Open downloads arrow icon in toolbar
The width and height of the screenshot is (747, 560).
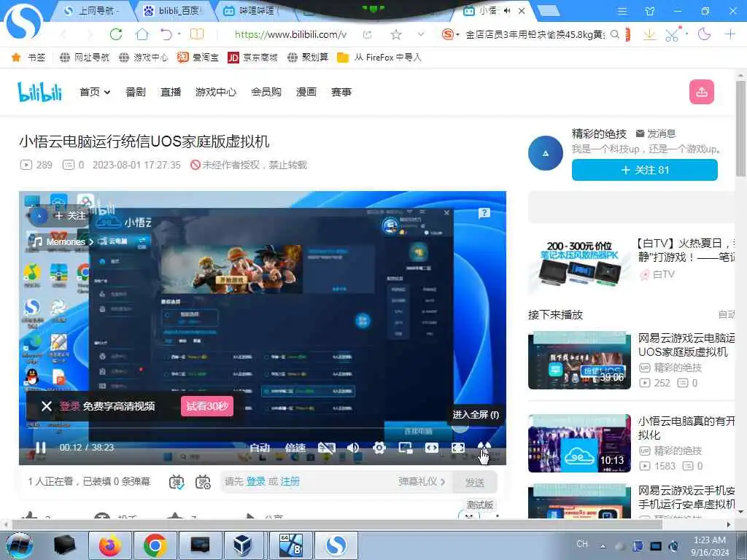click(x=649, y=34)
